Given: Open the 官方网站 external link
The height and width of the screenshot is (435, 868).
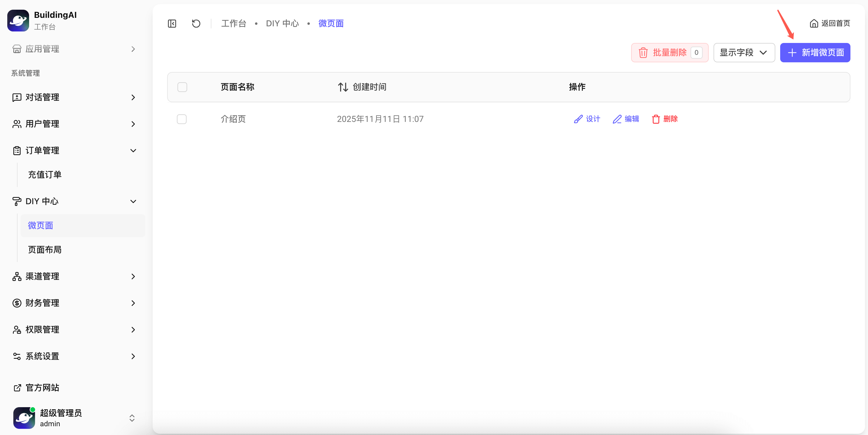Looking at the screenshot, I should tap(42, 388).
